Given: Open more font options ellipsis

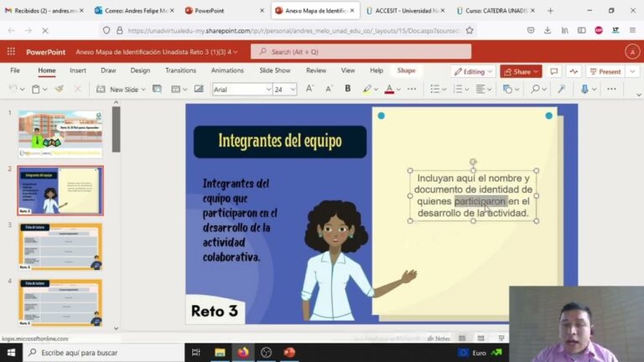Looking at the screenshot, I should (x=412, y=89).
